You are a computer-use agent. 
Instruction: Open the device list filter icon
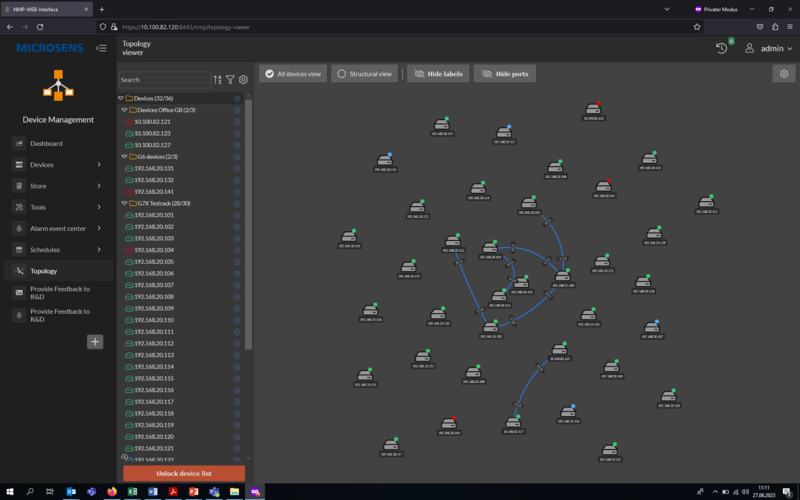(230, 80)
